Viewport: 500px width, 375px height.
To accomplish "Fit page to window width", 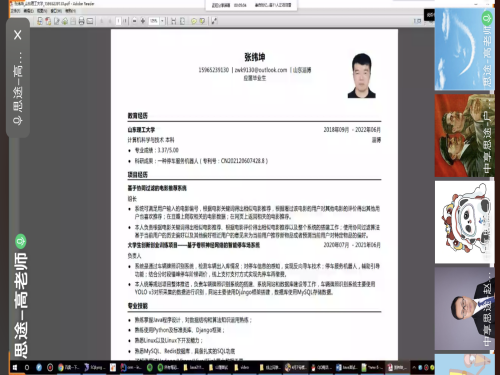I will pyautogui.click(x=174, y=21).
